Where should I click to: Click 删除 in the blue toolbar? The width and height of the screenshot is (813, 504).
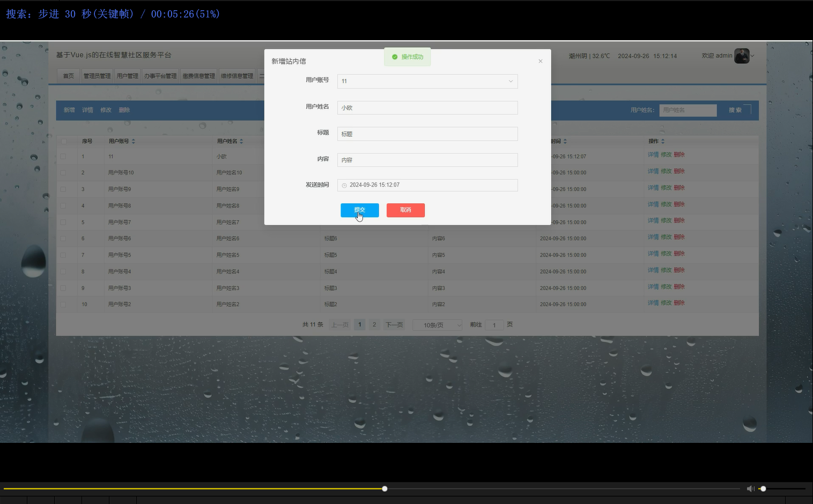(x=124, y=110)
